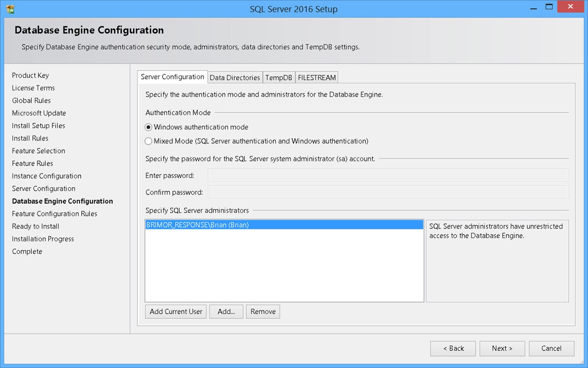Open the Add dialog for administrators
588x368 pixels.
(x=226, y=312)
